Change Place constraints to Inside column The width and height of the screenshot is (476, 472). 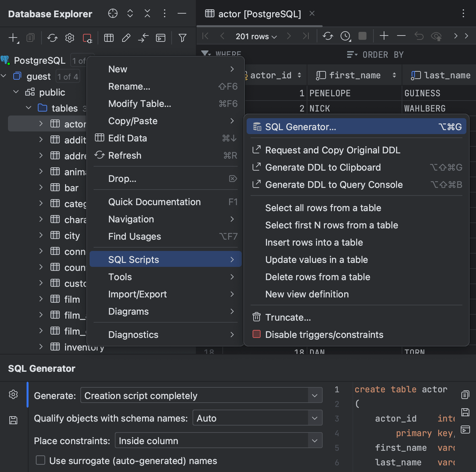(x=218, y=440)
